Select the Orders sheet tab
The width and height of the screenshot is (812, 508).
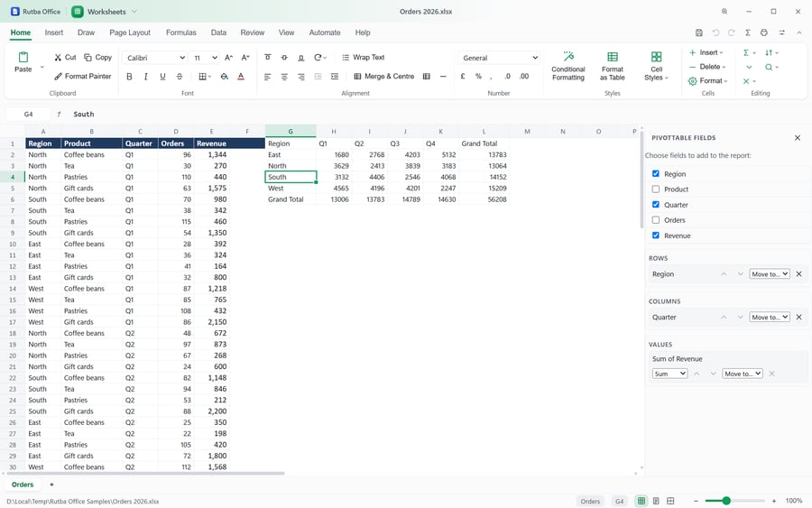point(23,485)
